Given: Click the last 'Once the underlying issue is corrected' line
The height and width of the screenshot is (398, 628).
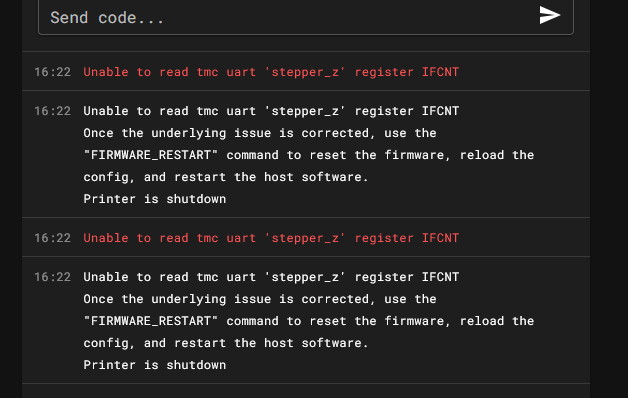Looking at the screenshot, I should click(260, 299).
